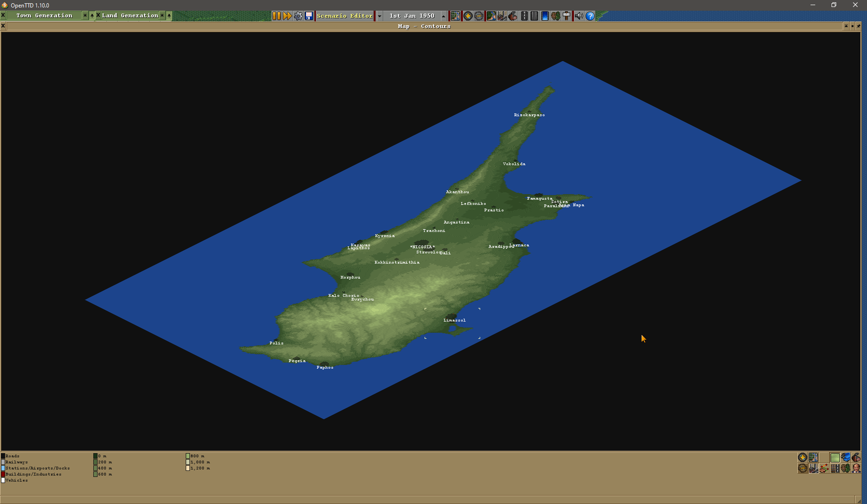Click the Stations/Airports/Docks legend swatch
This screenshot has height=504, width=867.
click(3, 468)
